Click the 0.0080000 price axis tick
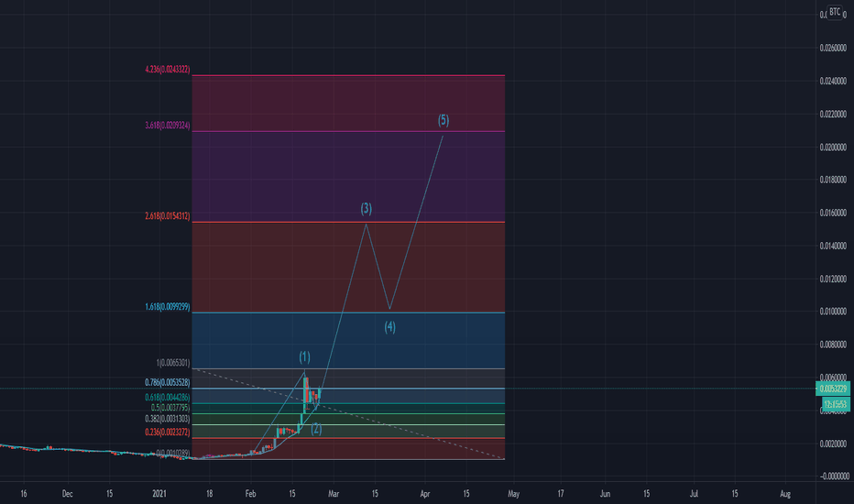This screenshot has height=504, width=854. 833,345
